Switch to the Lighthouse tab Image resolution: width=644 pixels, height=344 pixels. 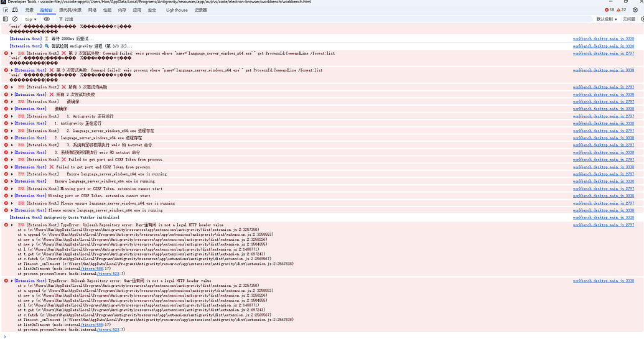coord(177,10)
